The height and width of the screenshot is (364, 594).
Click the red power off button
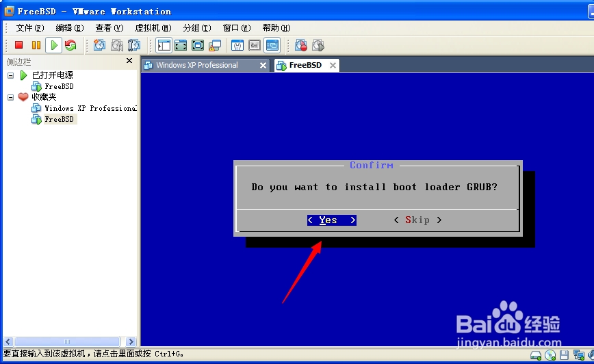pos(18,45)
